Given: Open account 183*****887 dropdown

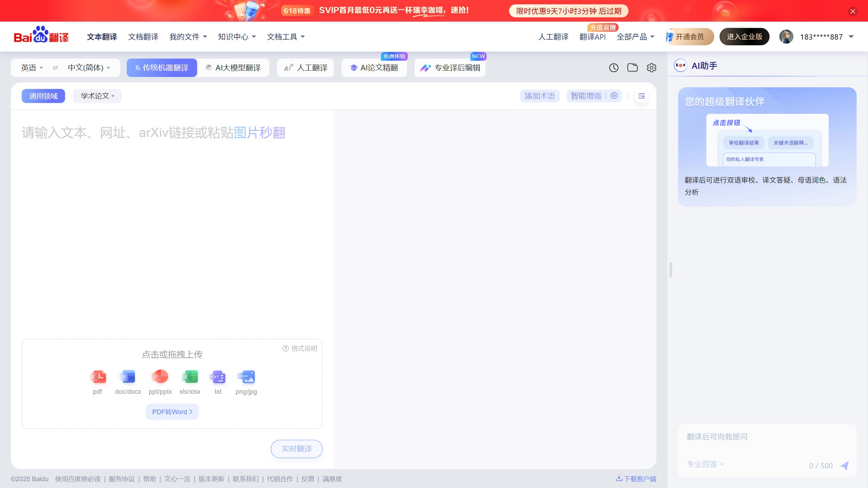Looking at the screenshot, I should (827, 37).
